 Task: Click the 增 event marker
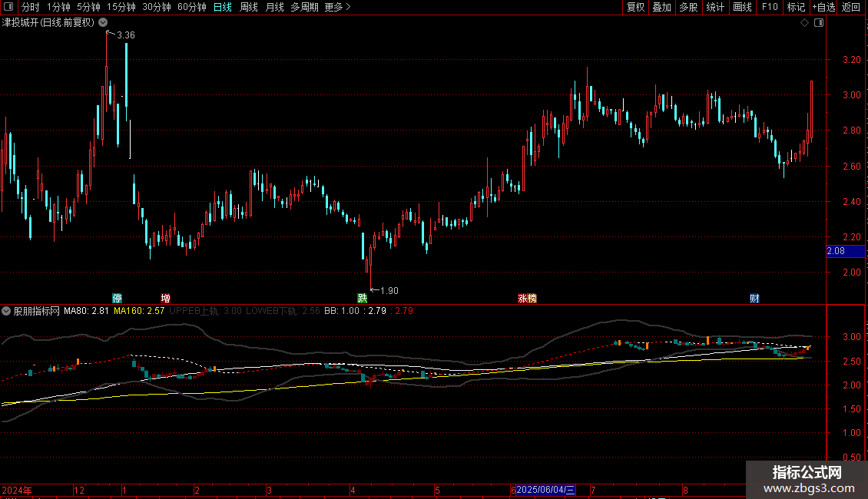pyautogui.click(x=165, y=298)
